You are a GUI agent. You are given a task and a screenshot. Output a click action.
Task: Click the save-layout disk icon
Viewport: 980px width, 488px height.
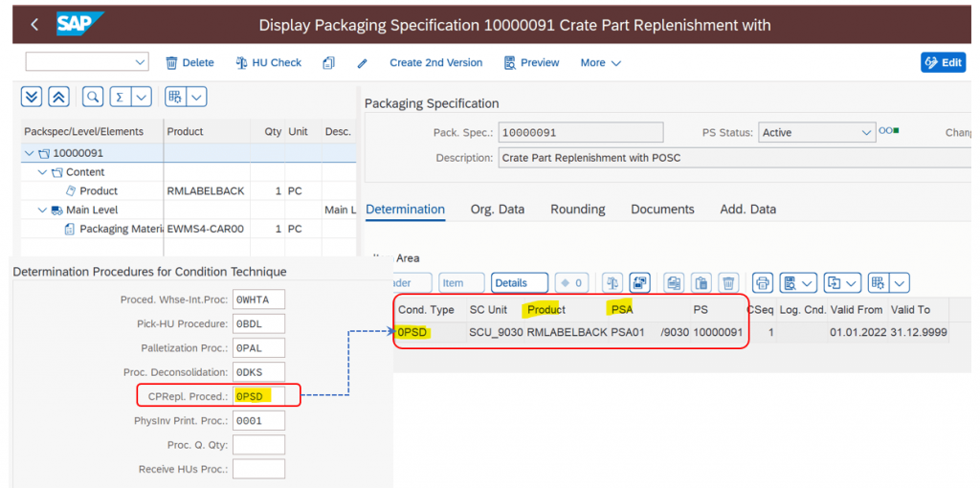639,283
